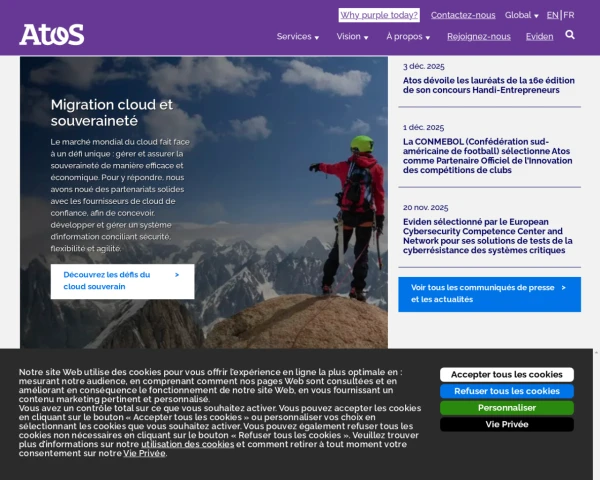Screen dimensions: 600x480
Task: Open the CONMEBOL partnership news article
Action: (x=488, y=156)
